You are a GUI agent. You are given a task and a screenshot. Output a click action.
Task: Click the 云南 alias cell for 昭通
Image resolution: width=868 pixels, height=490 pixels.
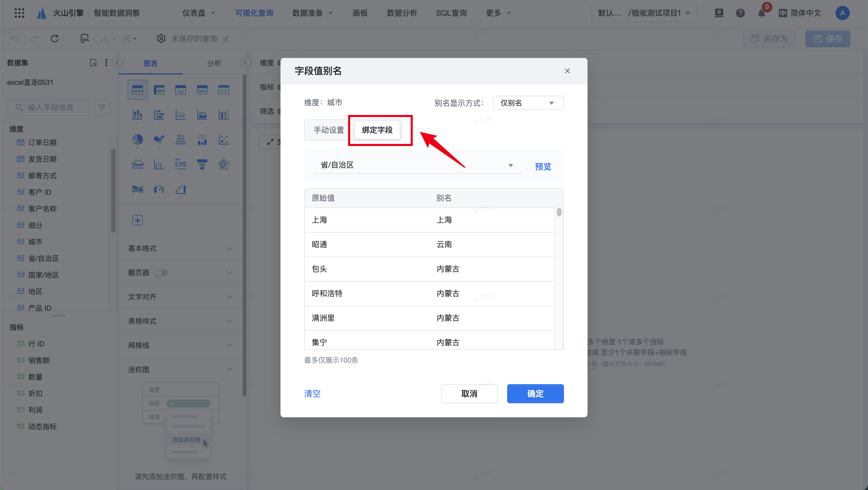click(444, 244)
